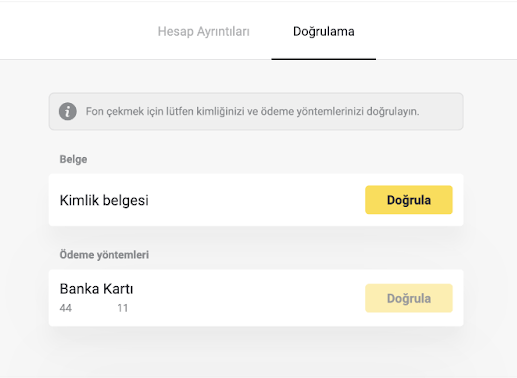Verify identity with Kimlik belgesi Doğrula button
Image resolution: width=517 pixels, height=378 pixels.
tap(409, 200)
